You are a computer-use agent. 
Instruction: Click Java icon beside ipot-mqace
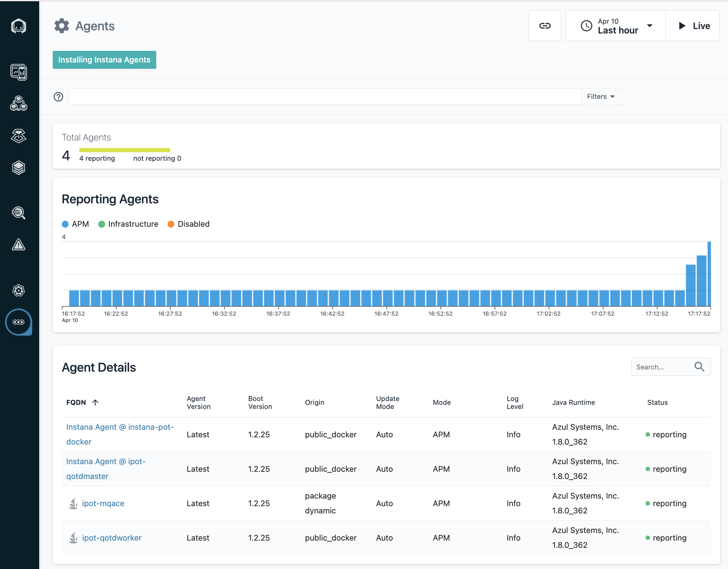(x=73, y=503)
